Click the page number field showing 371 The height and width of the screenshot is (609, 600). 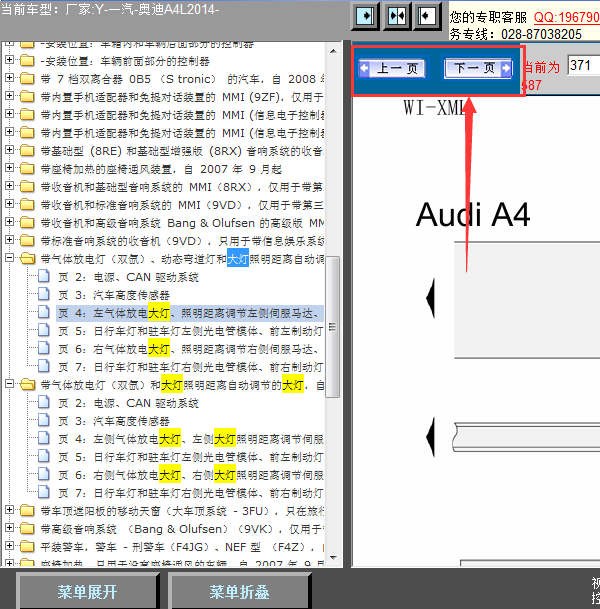pyautogui.click(x=583, y=65)
